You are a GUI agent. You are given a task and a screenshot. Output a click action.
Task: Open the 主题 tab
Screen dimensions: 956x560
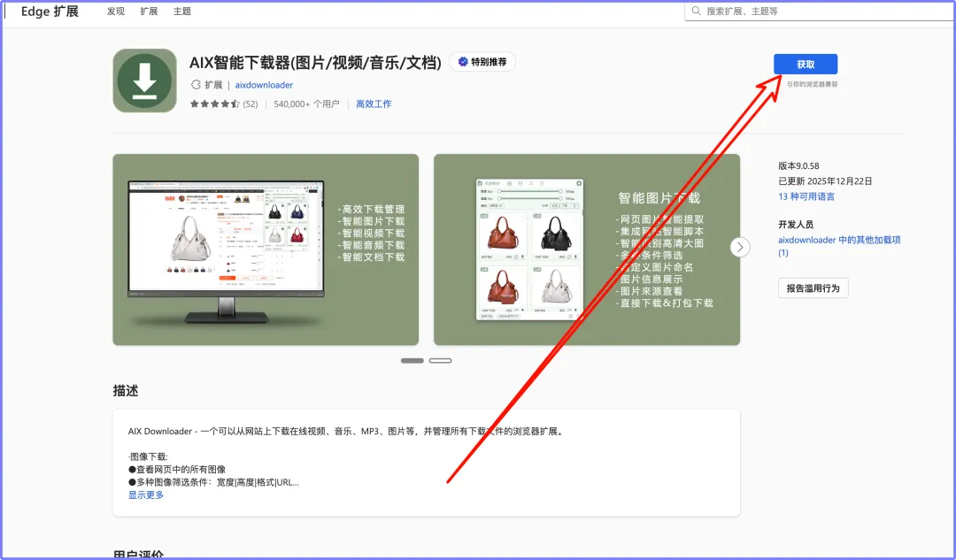(x=181, y=11)
